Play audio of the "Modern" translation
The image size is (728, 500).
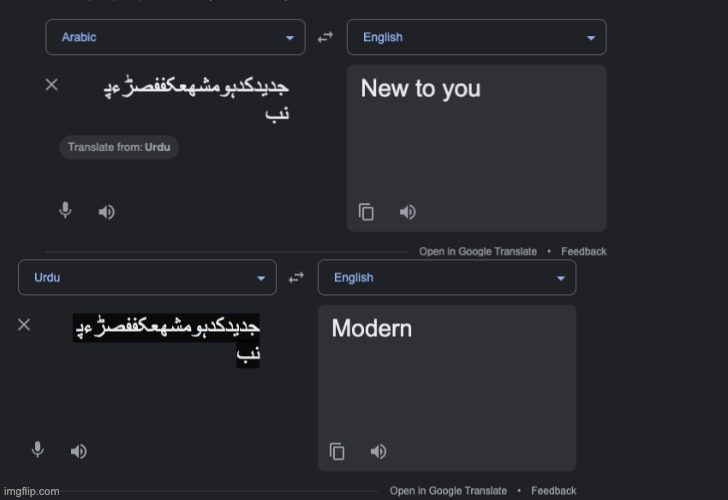(378, 451)
